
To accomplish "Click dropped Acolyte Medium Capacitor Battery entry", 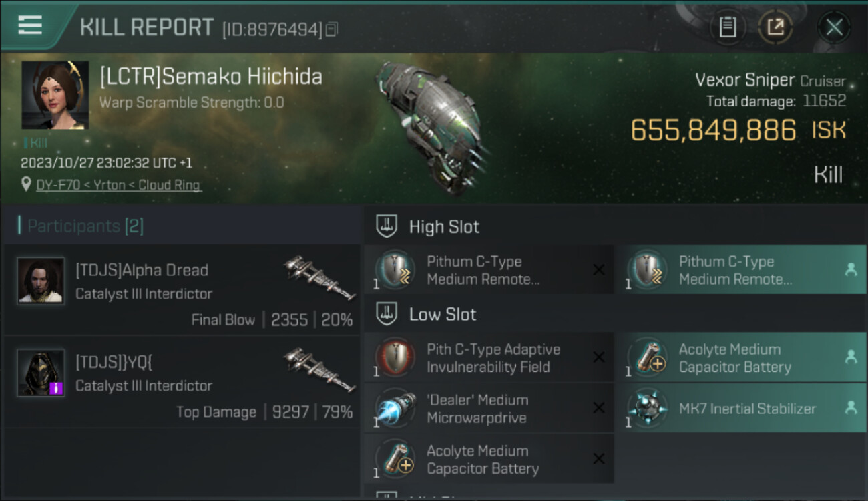I will pos(741,357).
